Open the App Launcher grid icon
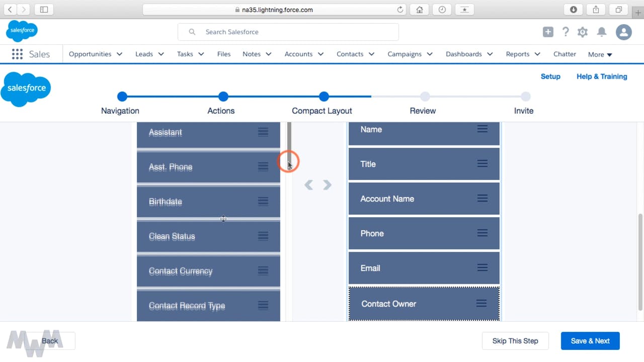 coord(17,54)
